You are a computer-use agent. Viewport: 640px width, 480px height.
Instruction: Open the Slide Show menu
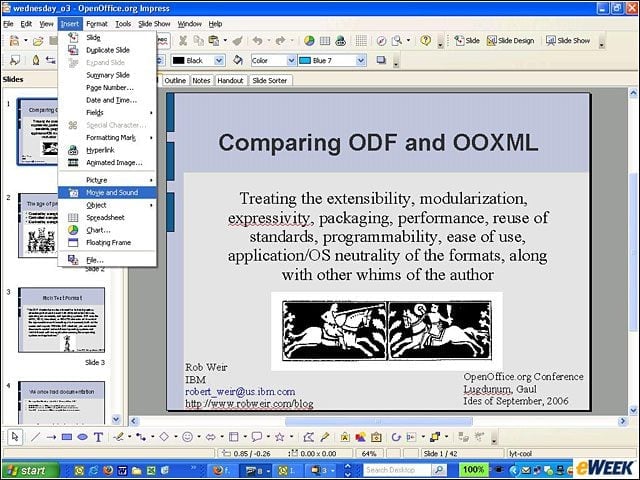154,24
